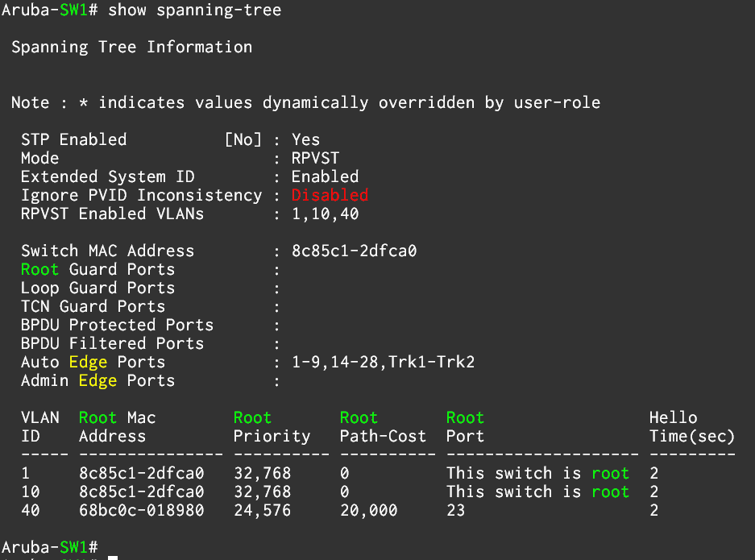Click VLAN 10's root priority '32,768'

[263, 492]
